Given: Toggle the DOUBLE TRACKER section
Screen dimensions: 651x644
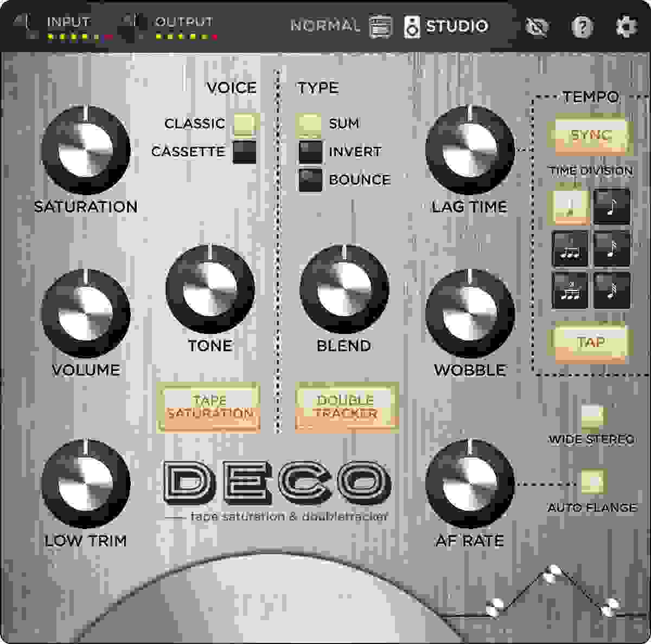Looking at the screenshot, I should 345,409.
